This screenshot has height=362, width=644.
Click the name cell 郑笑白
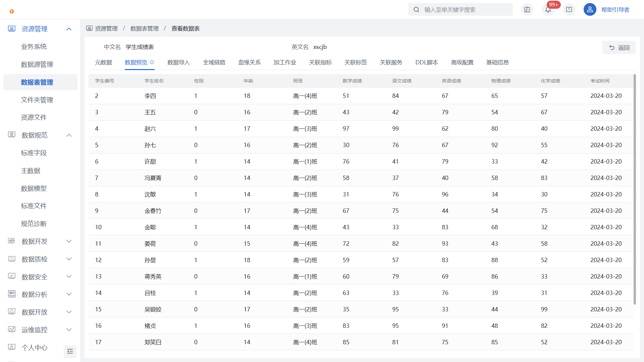click(153, 342)
